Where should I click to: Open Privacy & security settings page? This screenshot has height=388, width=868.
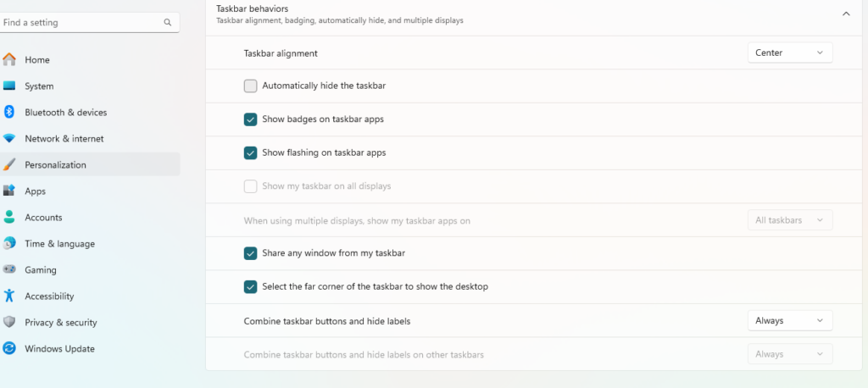click(x=60, y=322)
